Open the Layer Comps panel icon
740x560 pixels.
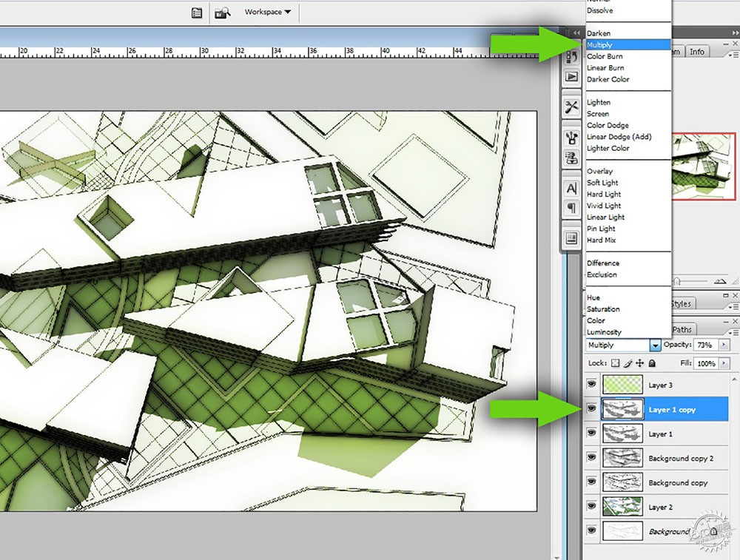[571, 237]
